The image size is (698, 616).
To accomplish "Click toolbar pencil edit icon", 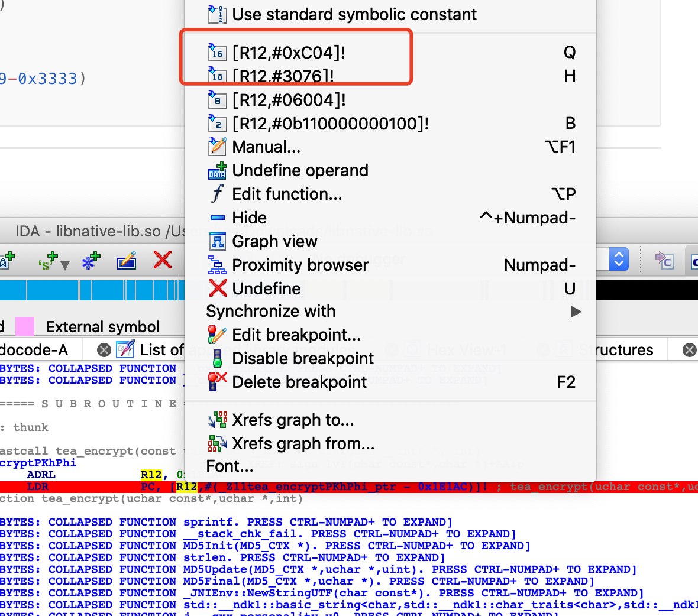I will (x=127, y=261).
